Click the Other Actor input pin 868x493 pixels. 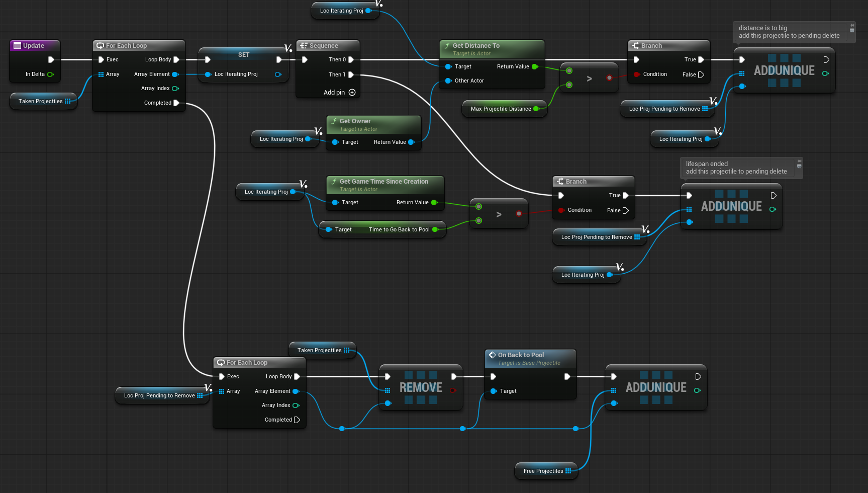click(448, 81)
